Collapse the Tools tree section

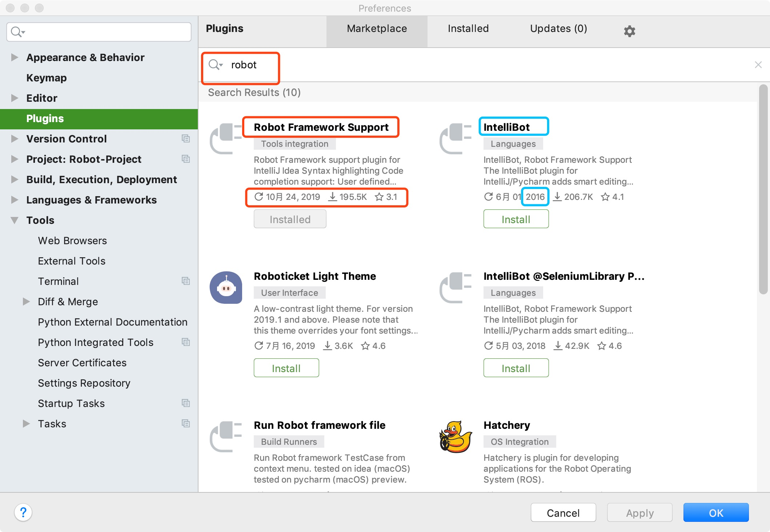pos(15,220)
